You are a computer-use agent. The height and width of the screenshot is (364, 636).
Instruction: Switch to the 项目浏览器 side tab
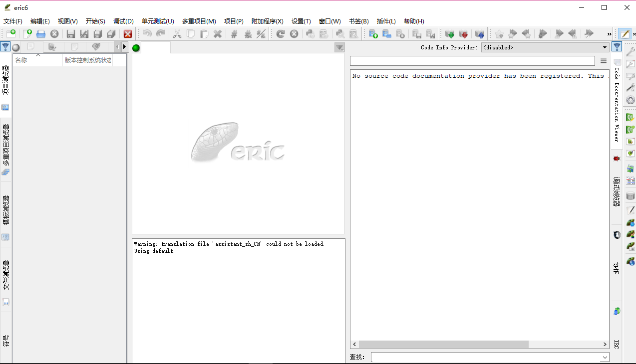pyautogui.click(x=6, y=85)
